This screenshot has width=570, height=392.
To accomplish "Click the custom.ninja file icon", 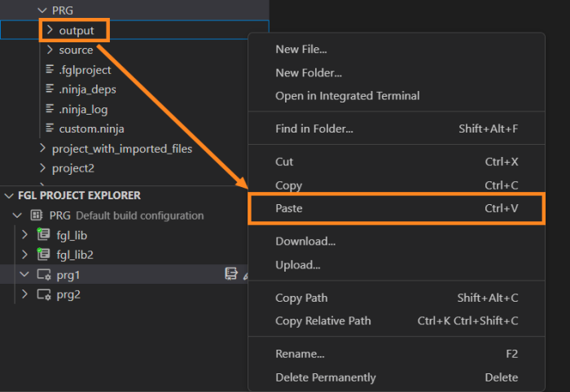I will coord(50,128).
